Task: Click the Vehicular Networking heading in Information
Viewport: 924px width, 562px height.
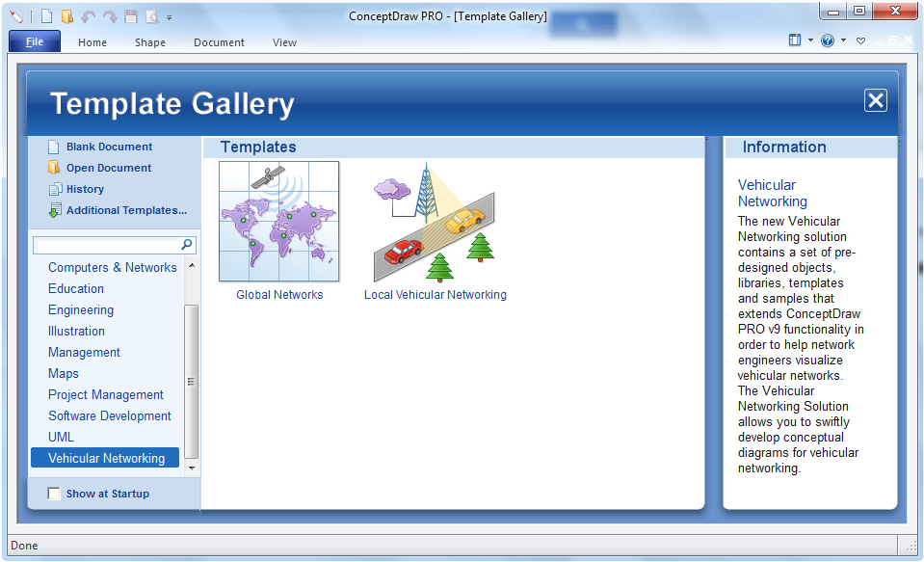Action: point(773,193)
